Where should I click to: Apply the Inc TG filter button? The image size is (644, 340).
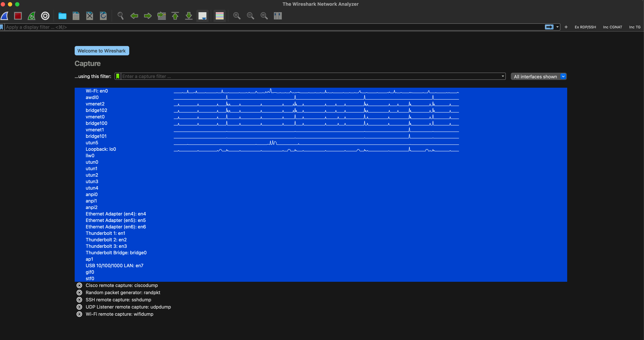tap(635, 27)
